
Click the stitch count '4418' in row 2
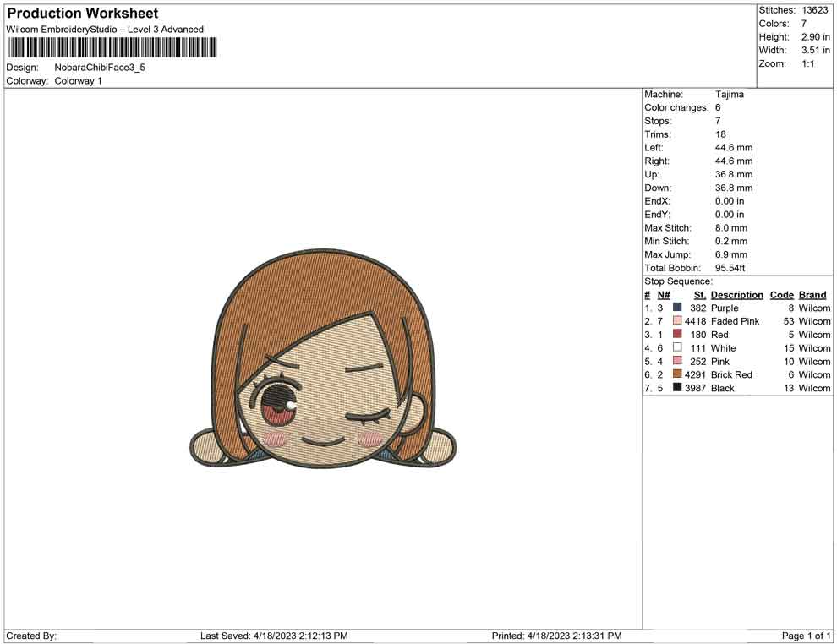pos(696,321)
